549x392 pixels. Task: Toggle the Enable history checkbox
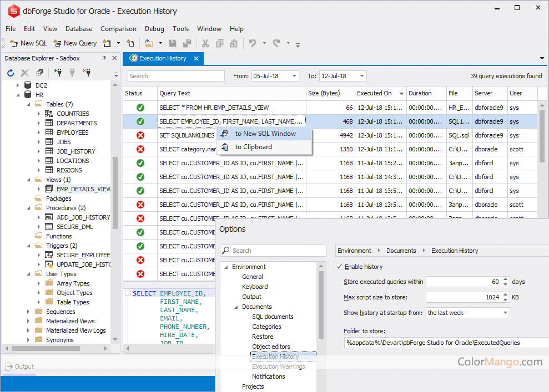tap(340, 267)
